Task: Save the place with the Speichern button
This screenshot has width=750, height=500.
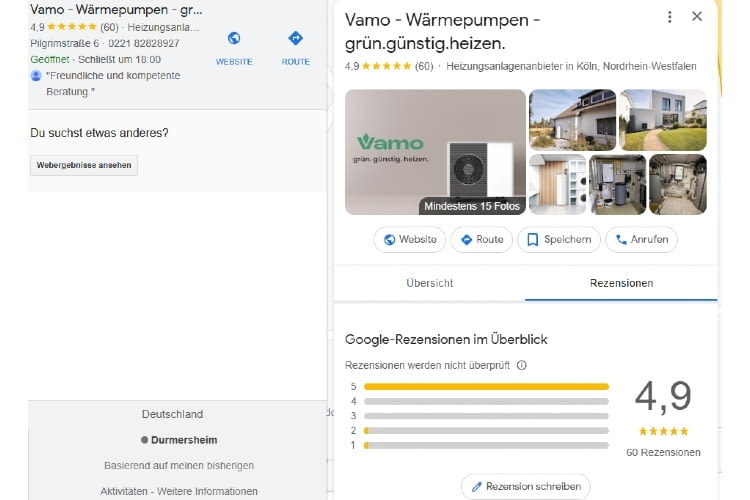Action: coord(559,239)
